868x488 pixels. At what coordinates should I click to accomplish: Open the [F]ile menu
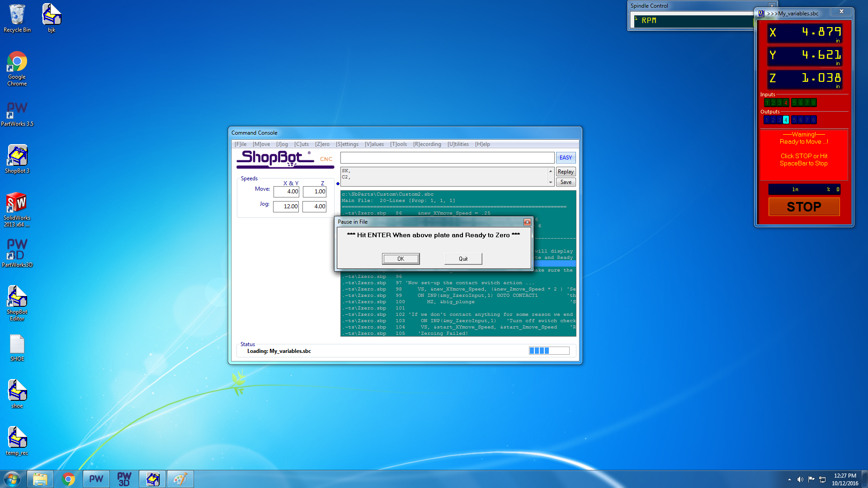(241, 144)
